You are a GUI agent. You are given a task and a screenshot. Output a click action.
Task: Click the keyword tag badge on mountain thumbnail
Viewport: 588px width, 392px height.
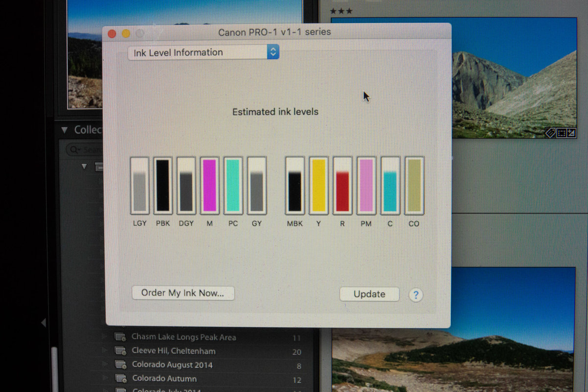550,133
